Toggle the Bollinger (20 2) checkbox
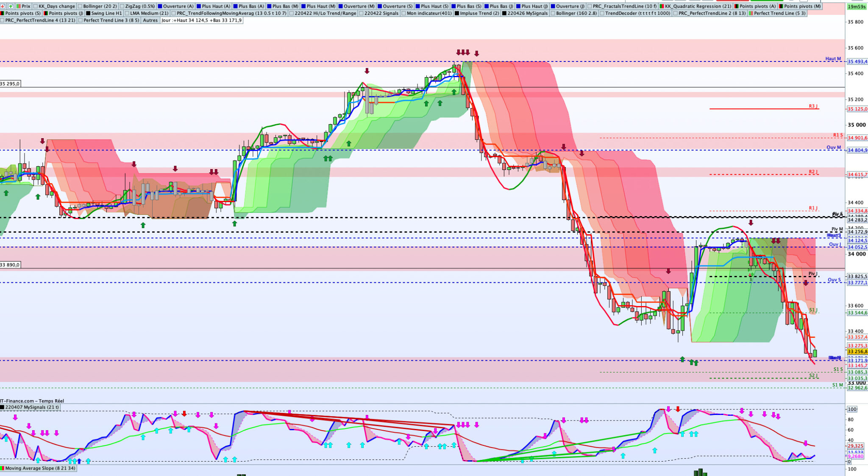 pos(81,6)
